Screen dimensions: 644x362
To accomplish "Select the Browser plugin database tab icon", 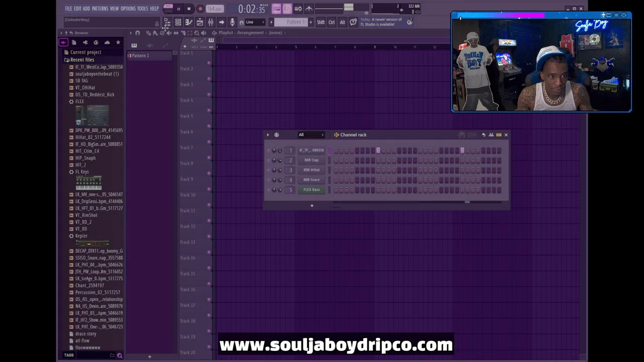I will tap(85, 42).
